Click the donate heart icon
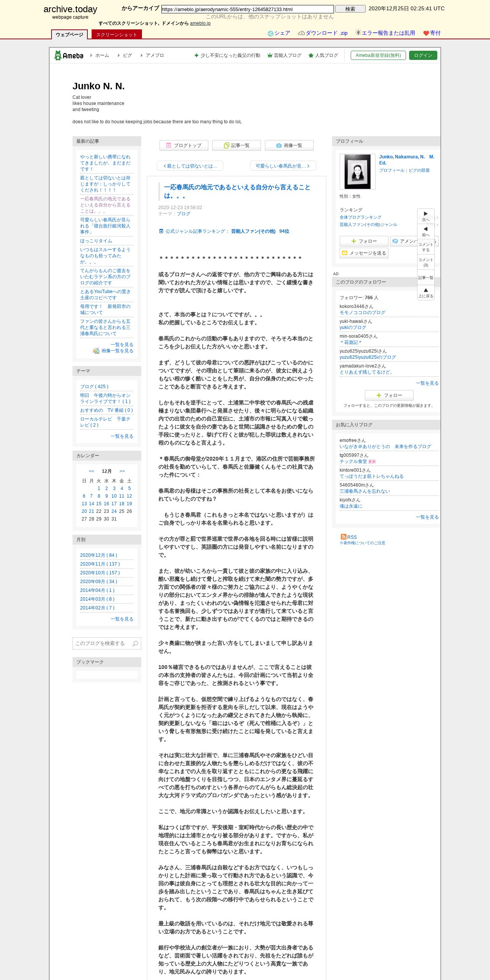Image resolution: width=490 pixels, height=980 pixels. coord(426,33)
